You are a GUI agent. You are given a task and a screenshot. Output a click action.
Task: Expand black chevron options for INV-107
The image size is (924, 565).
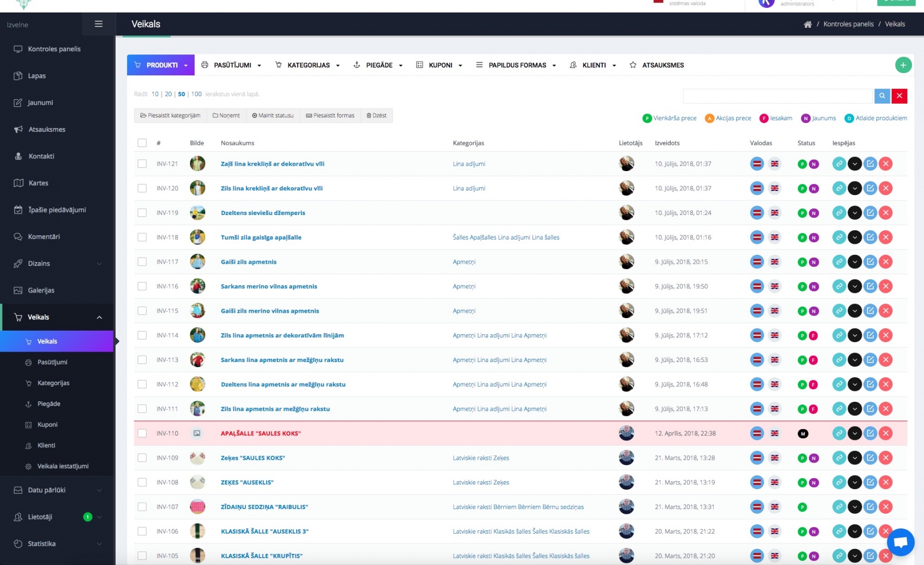854,507
